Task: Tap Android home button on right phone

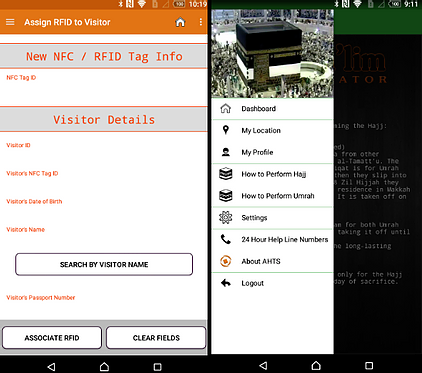Action: [x=316, y=365]
